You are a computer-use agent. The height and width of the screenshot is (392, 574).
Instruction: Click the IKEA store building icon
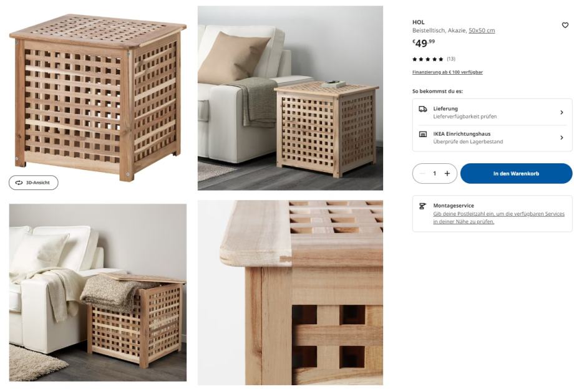click(x=423, y=134)
